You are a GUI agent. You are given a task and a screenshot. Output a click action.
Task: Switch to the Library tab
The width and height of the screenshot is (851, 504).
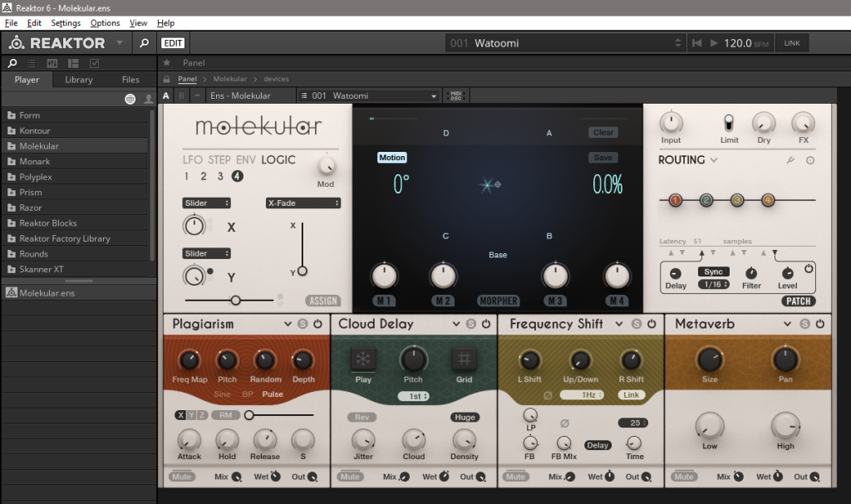tap(79, 80)
